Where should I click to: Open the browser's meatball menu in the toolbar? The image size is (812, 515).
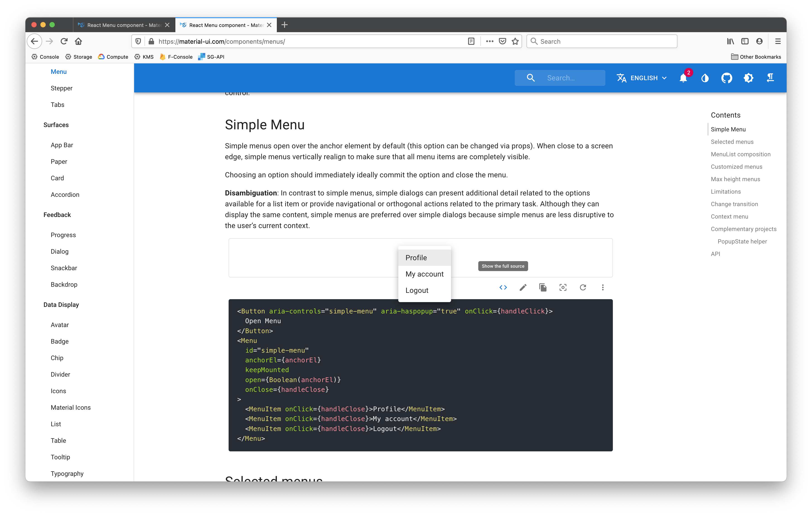pyautogui.click(x=489, y=41)
